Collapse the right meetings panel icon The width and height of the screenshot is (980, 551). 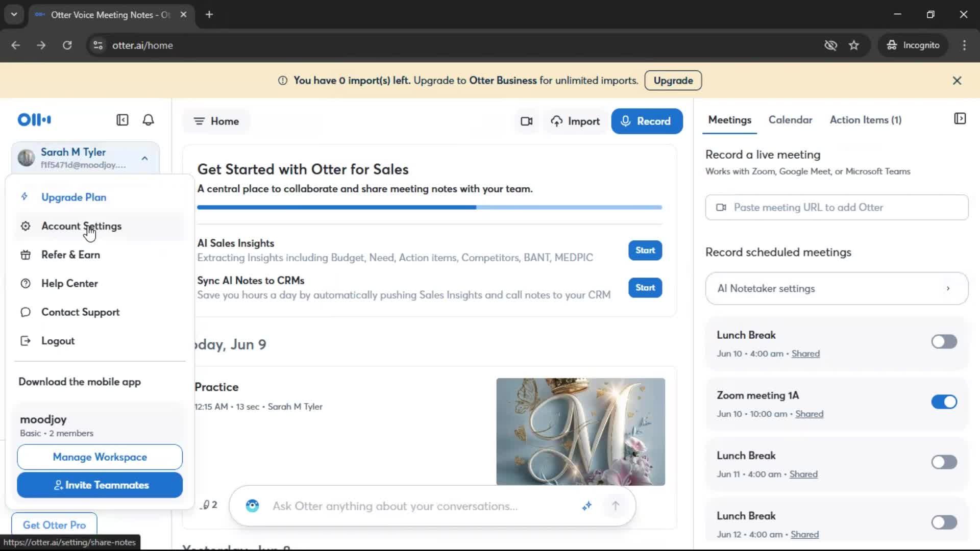[x=960, y=119]
